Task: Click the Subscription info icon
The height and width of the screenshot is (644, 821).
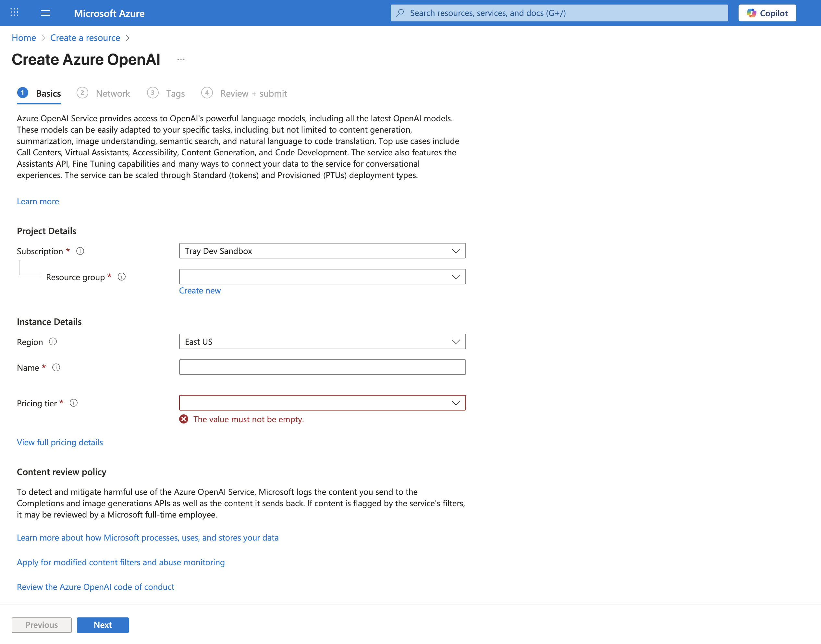Action: click(80, 251)
